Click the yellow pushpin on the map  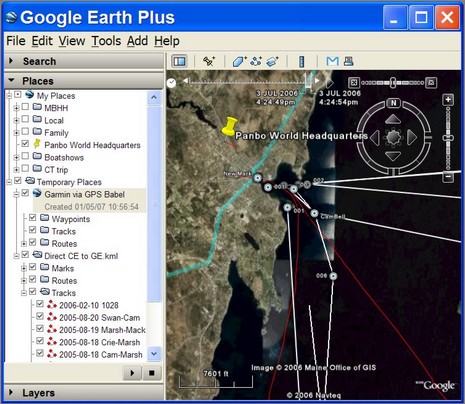click(229, 127)
